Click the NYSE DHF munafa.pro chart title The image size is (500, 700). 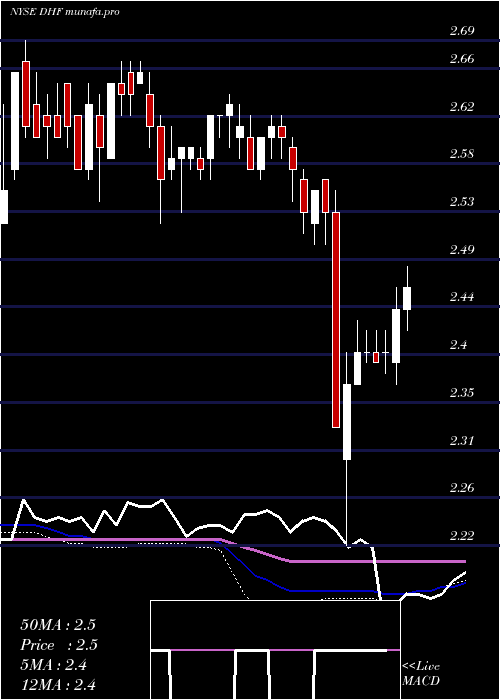pyautogui.click(x=64, y=12)
